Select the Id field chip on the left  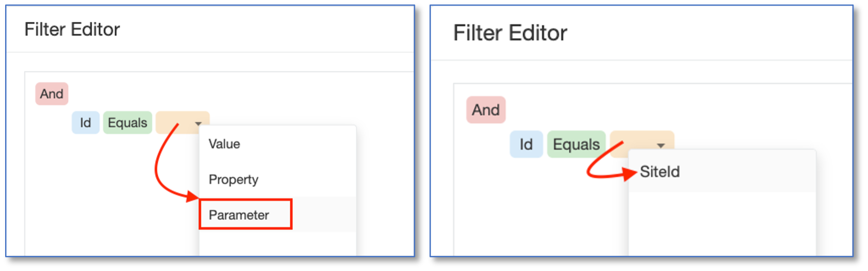click(85, 123)
